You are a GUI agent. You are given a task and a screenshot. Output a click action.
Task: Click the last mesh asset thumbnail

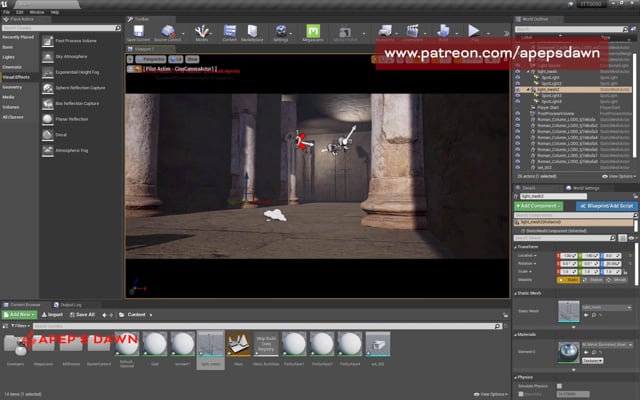[x=378, y=344]
